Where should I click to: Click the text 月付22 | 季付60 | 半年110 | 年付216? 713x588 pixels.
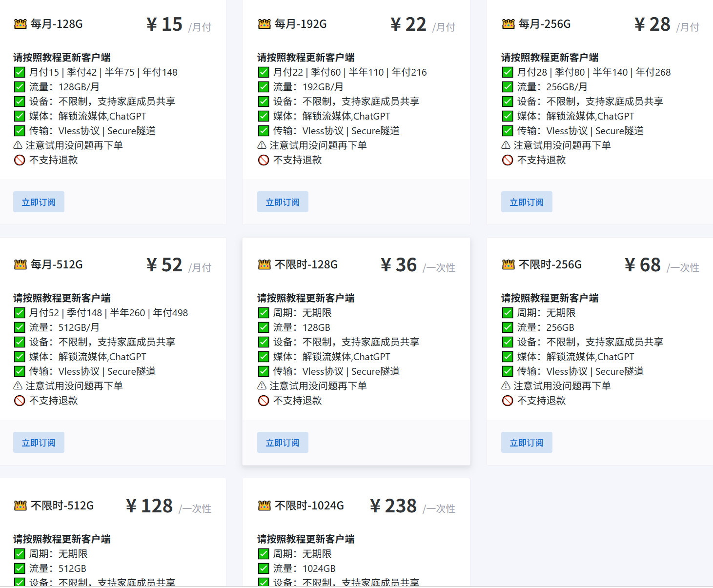tap(350, 72)
